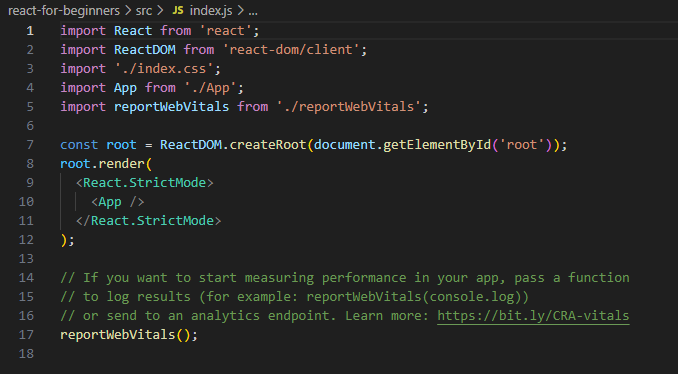Click ReactDOM identifier on line 2
Screen dimensions: 678x374
coord(144,50)
